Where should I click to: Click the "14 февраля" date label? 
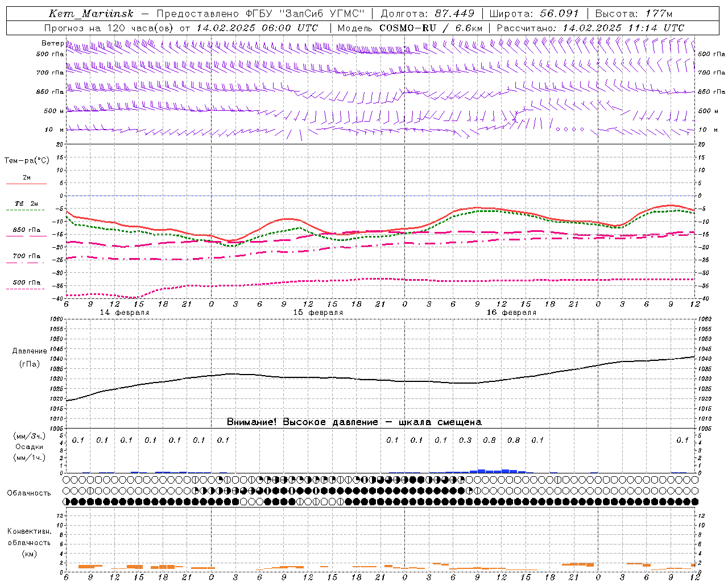coord(125,313)
